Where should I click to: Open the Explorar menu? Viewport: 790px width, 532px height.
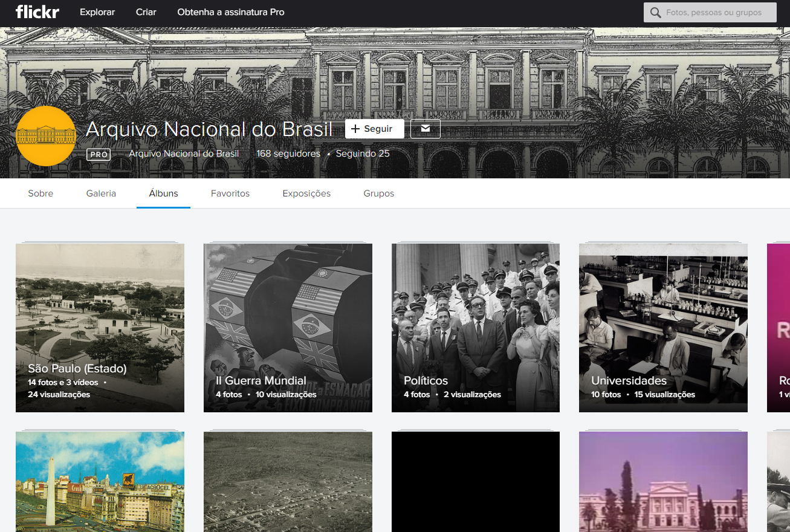click(97, 11)
